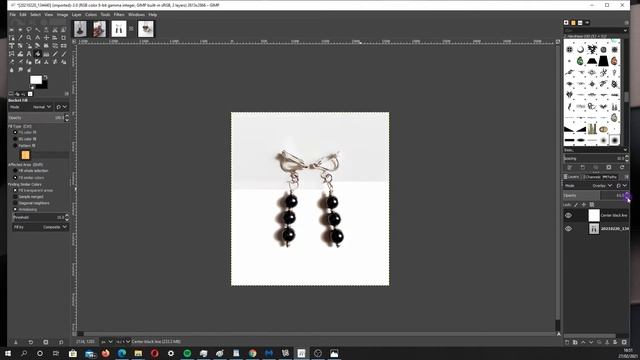Screen dimensions: 640x360
Task: Click delete layer icon at layers panel bottom
Action: [624, 342]
